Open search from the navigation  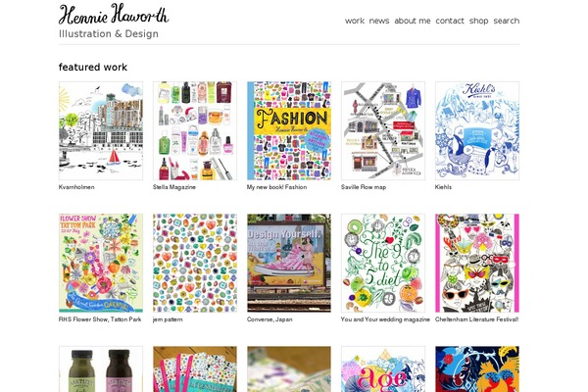507,21
